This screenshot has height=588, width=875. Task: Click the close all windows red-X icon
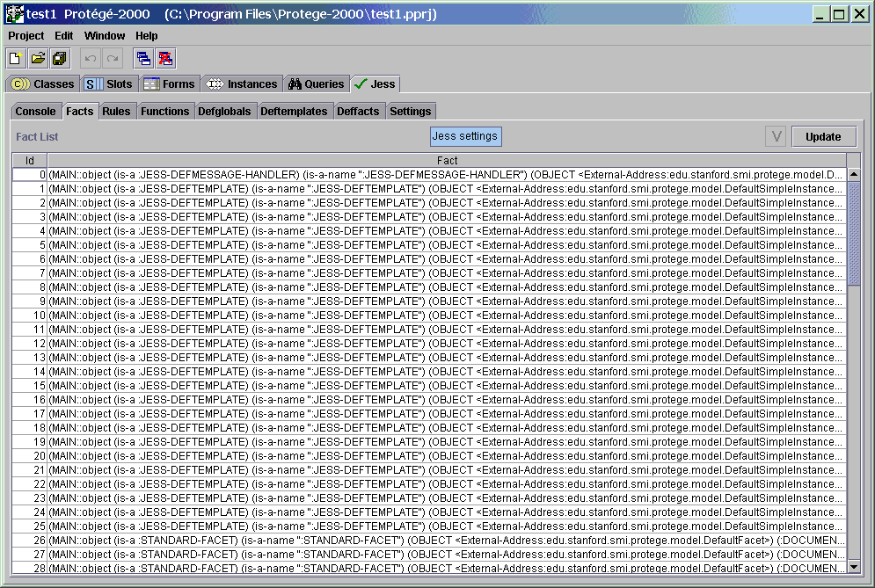click(165, 59)
